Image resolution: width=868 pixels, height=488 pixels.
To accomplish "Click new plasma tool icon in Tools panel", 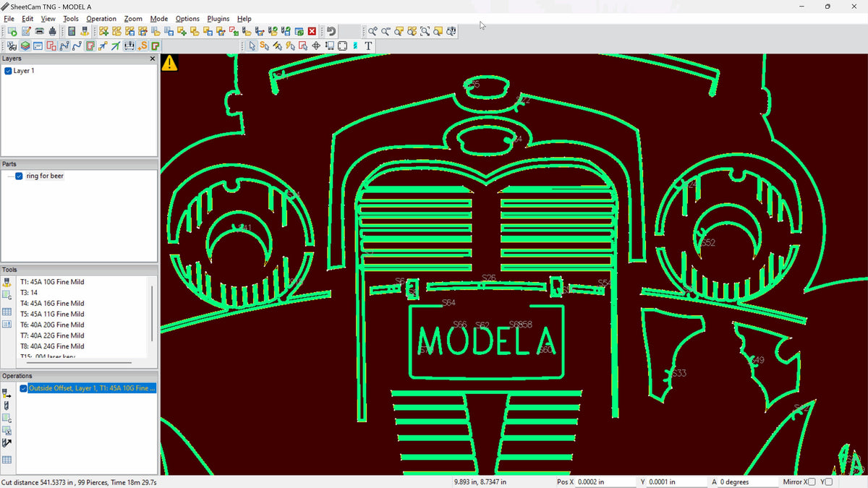I will click(7, 282).
